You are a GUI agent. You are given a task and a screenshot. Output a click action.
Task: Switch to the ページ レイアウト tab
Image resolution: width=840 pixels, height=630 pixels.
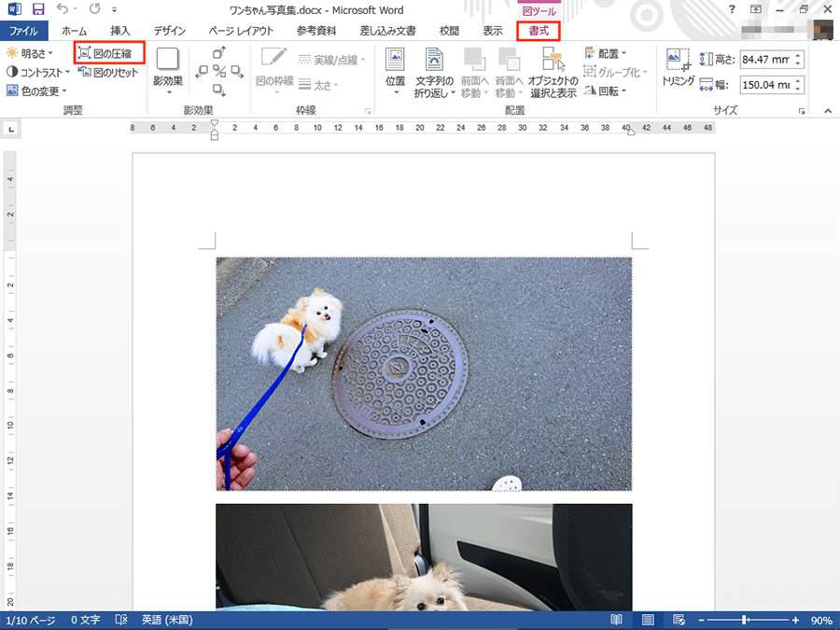(241, 31)
